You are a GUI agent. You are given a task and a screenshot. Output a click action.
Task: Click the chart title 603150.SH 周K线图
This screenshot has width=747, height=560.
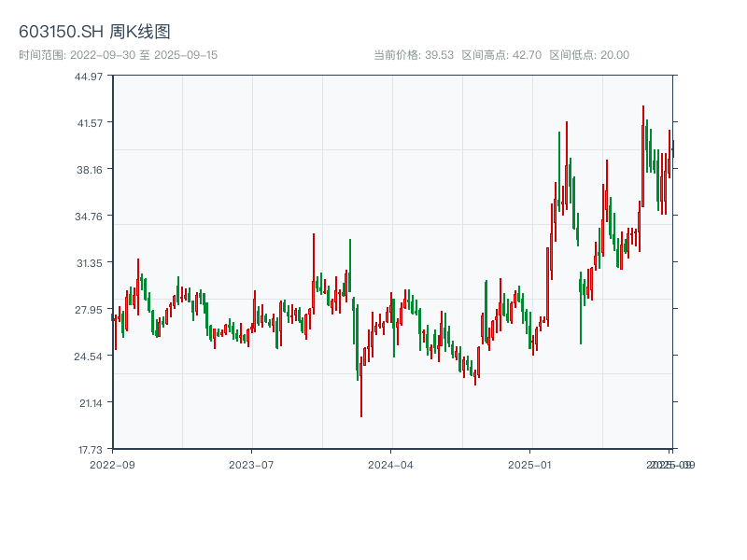[94, 32]
